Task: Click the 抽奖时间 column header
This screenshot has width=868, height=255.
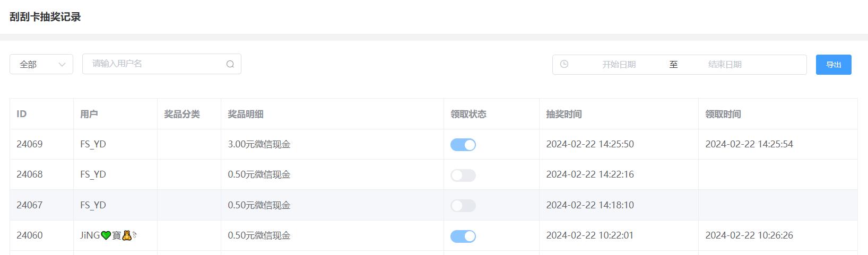Action: coord(564,114)
